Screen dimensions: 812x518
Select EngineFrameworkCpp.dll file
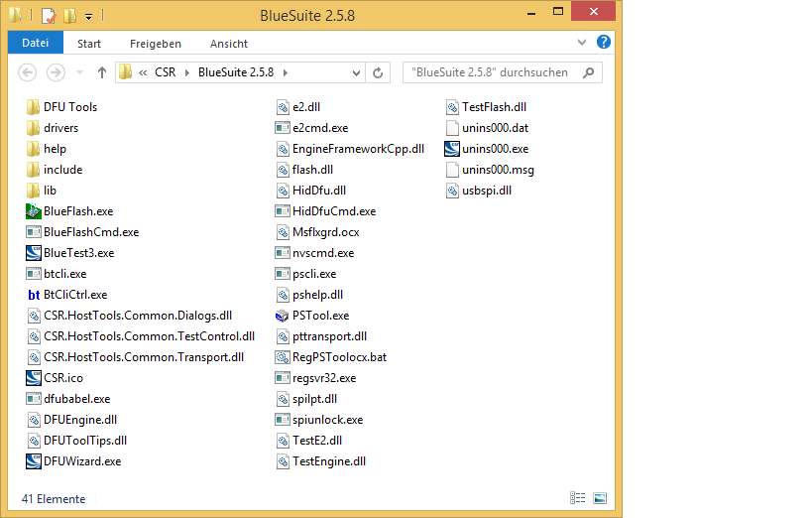350,149
